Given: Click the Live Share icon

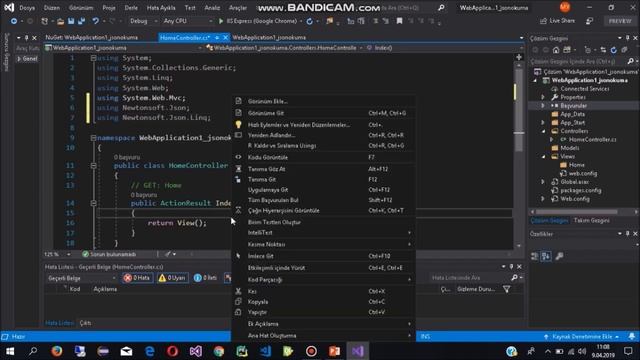Looking at the screenshot, I should tap(543, 21).
